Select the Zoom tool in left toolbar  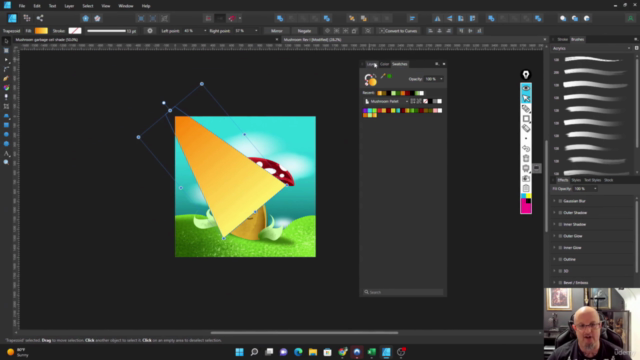(x=6, y=162)
